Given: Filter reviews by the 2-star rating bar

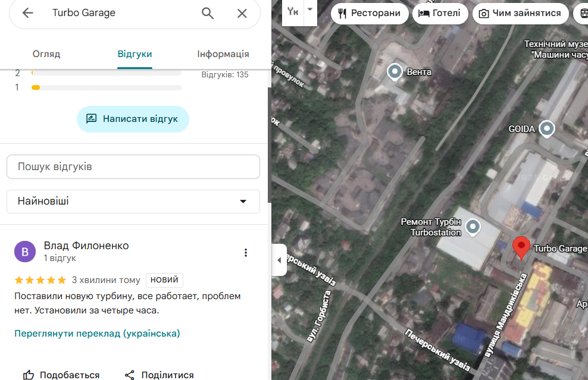Looking at the screenshot, I should click(107, 73).
